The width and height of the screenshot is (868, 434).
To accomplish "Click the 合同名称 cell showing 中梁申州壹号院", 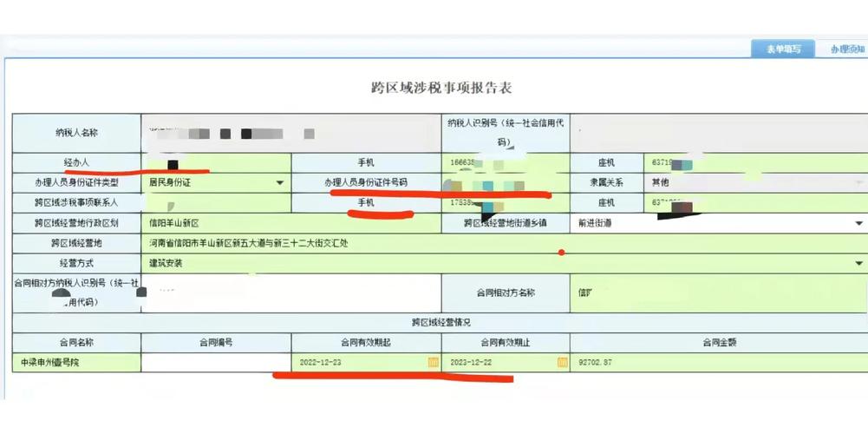I will coord(76,362).
